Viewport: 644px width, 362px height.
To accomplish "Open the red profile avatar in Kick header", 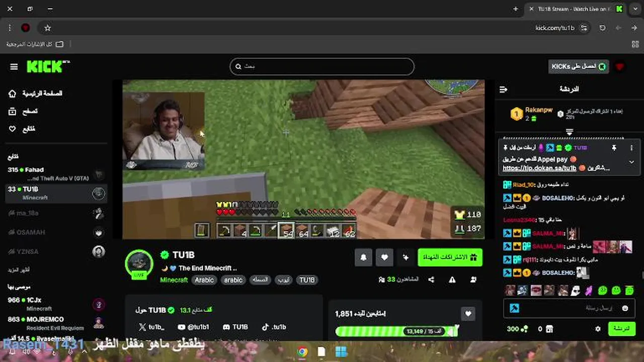I will pos(620,66).
